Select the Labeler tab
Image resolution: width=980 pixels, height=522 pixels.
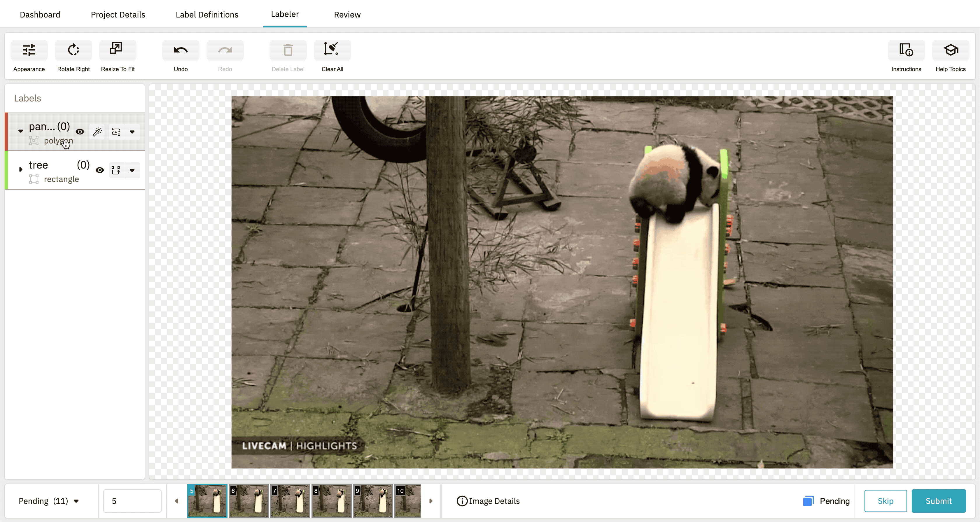(x=285, y=14)
